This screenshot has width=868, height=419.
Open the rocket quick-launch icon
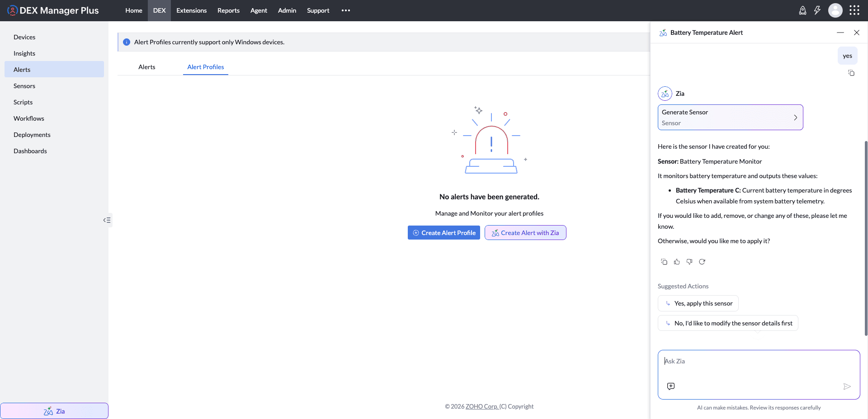(802, 10)
